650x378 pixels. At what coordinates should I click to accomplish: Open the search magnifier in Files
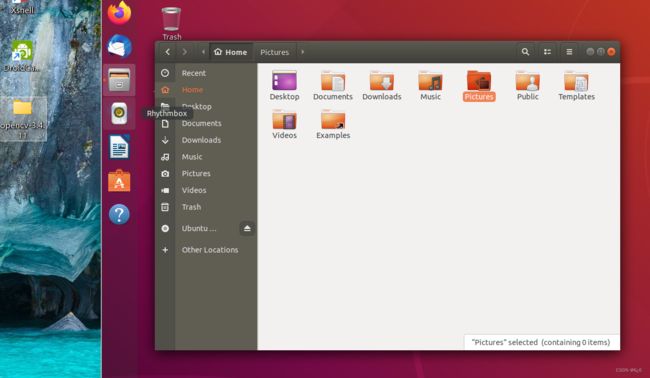point(525,52)
